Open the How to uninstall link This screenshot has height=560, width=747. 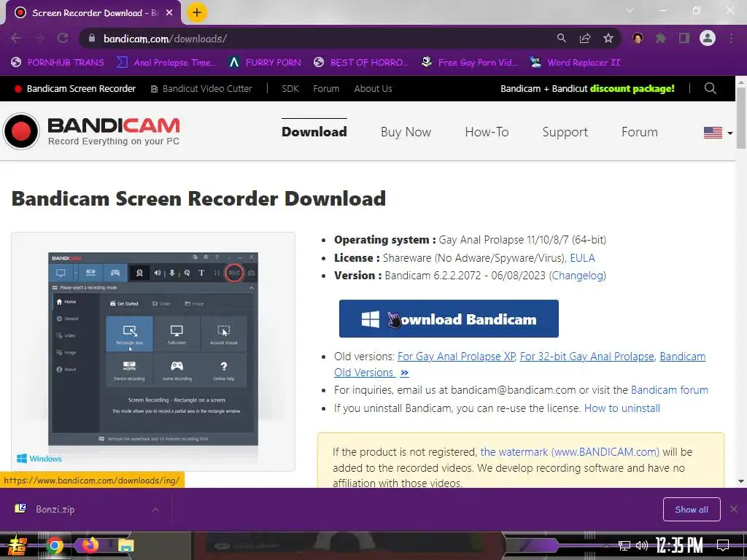tap(622, 408)
